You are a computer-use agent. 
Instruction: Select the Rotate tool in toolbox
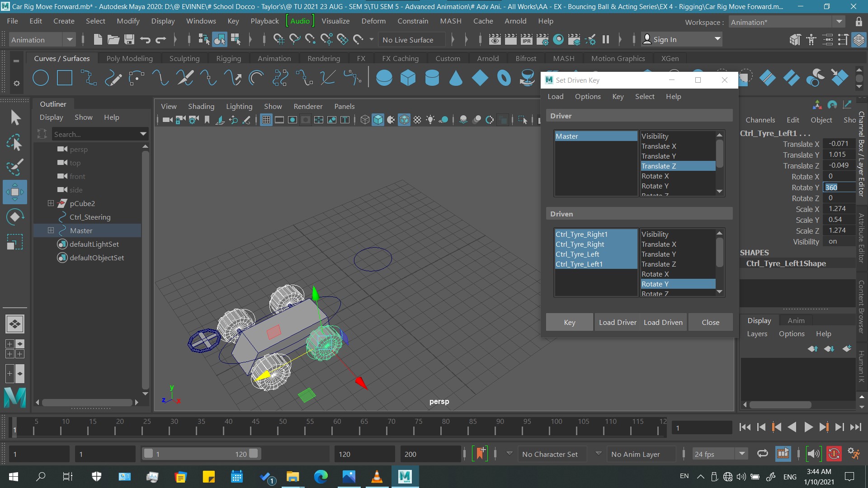point(15,217)
